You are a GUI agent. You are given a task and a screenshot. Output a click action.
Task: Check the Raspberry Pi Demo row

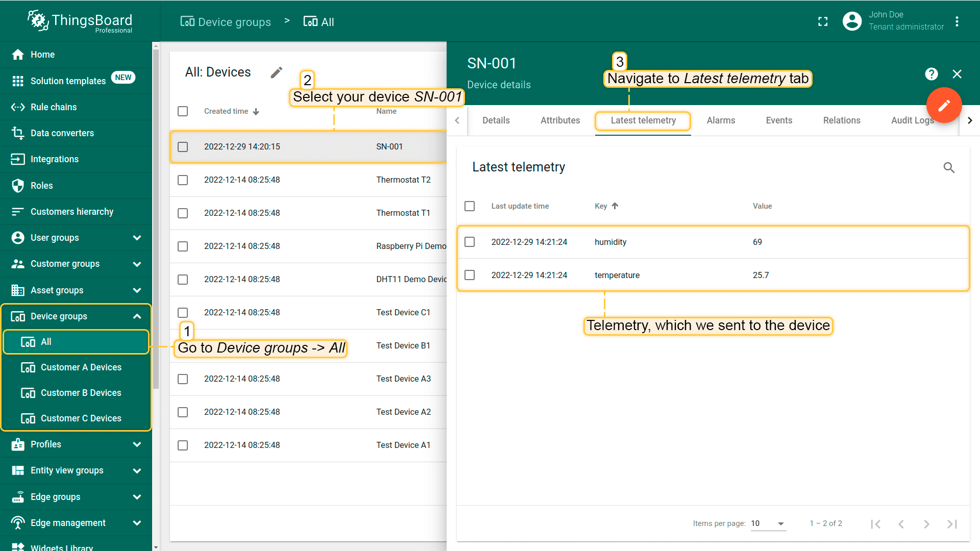pyautogui.click(x=183, y=246)
